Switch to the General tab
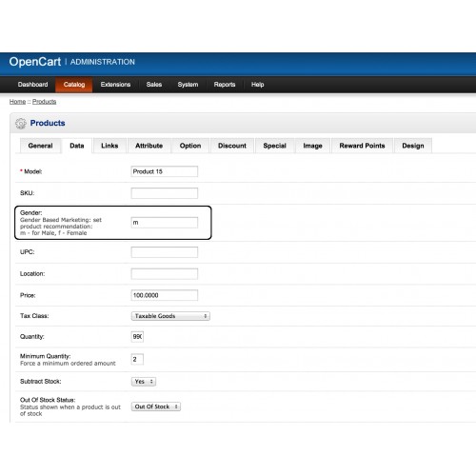 tap(40, 146)
